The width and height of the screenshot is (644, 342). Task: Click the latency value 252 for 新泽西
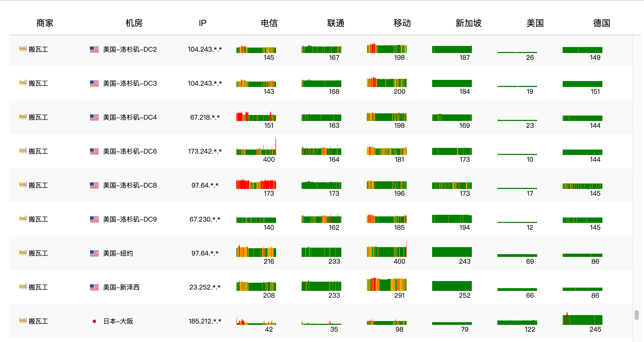[x=465, y=296]
